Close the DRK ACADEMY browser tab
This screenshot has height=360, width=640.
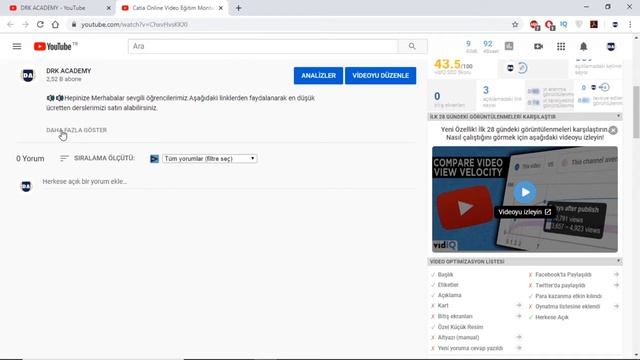[x=109, y=8]
